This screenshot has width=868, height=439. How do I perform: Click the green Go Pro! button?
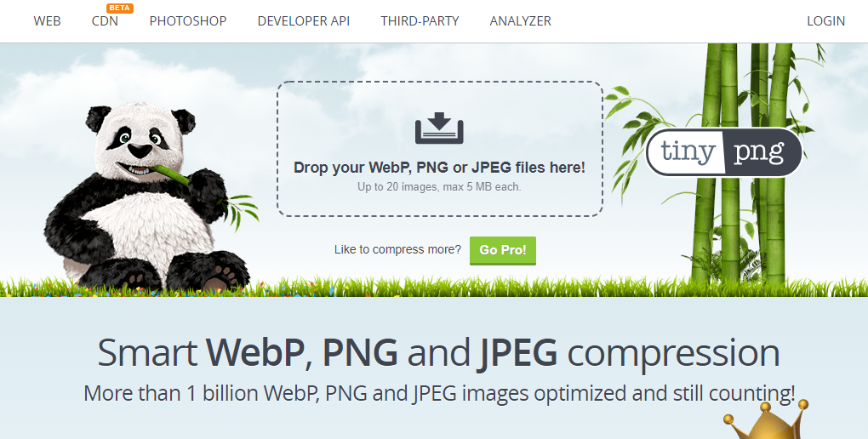point(503,250)
